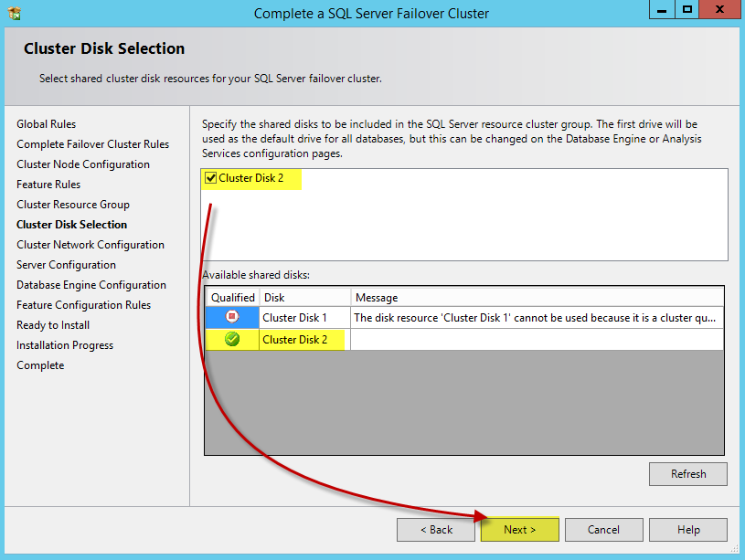Viewport: 745px width, 560px height.
Task: Go back with the < Back button
Action: click(x=436, y=530)
